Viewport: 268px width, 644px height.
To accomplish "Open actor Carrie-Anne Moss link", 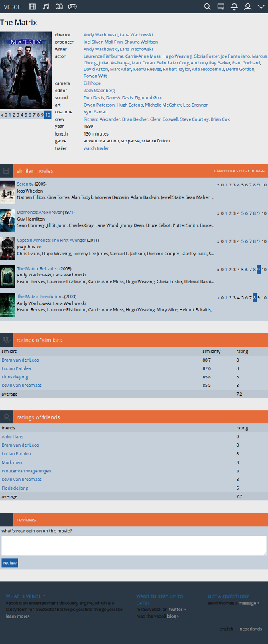I will [x=143, y=56].
